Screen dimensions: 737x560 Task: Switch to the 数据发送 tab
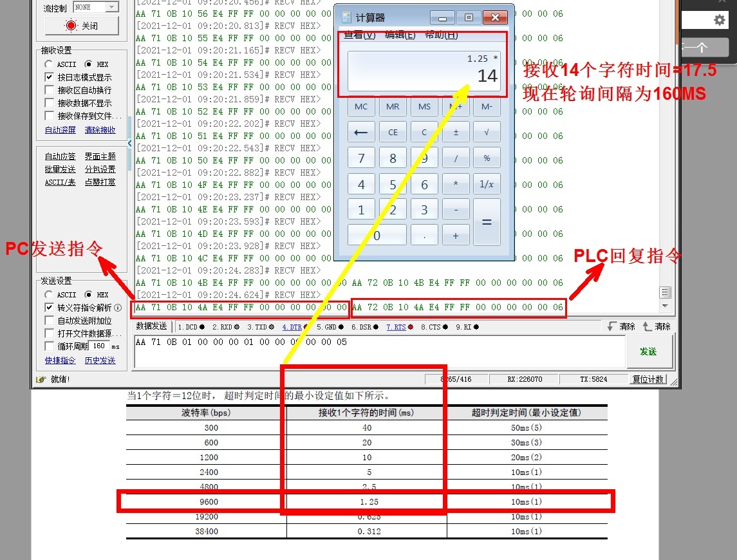(151, 327)
